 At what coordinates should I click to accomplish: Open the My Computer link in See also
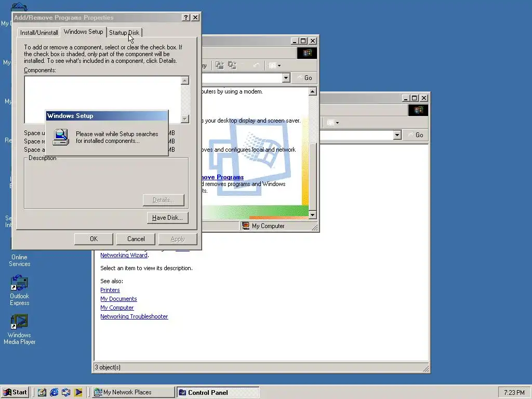(x=117, y=308)
